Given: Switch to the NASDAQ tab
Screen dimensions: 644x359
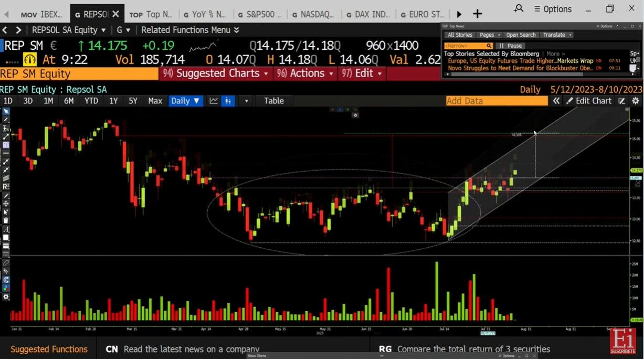Looking at the screenshot, I should click(314, 14).
